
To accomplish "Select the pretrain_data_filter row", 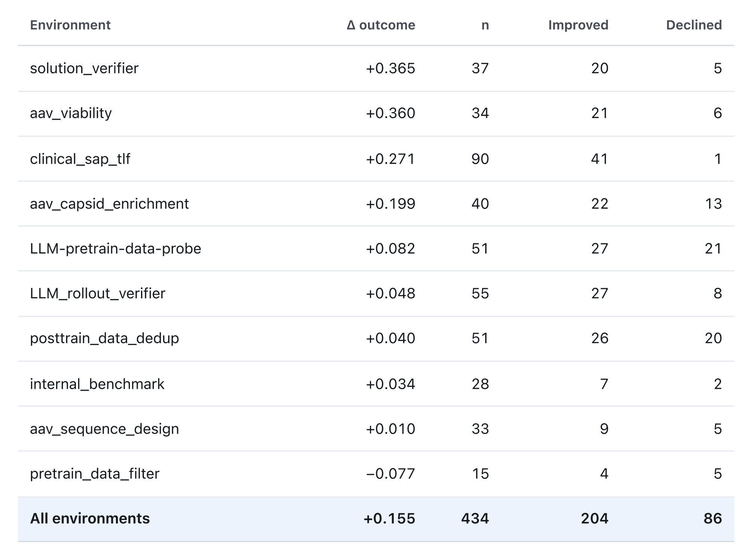I will (376, 474).
